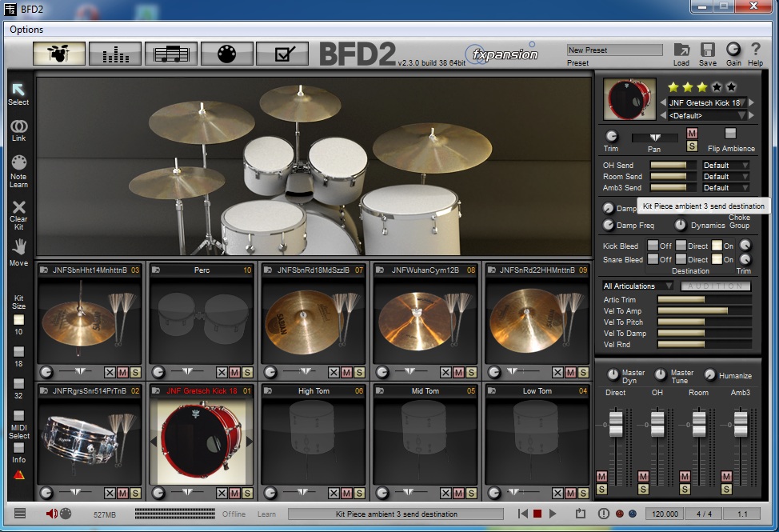
Task: Open the Grooves page notation icon
Action: click(171, 53)
